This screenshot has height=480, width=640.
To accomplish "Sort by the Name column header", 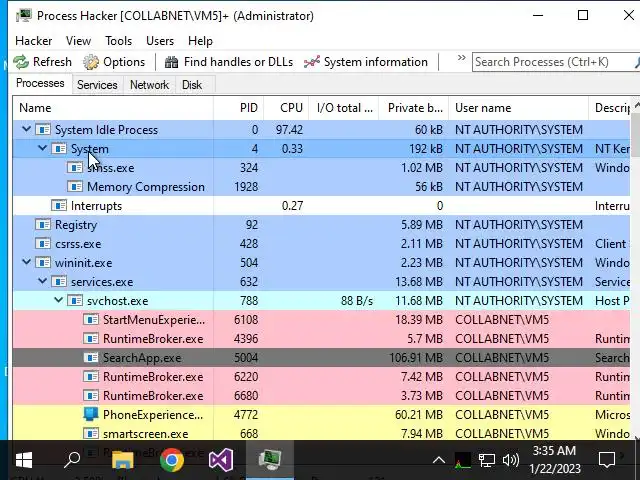I will (x=113, y=108).
